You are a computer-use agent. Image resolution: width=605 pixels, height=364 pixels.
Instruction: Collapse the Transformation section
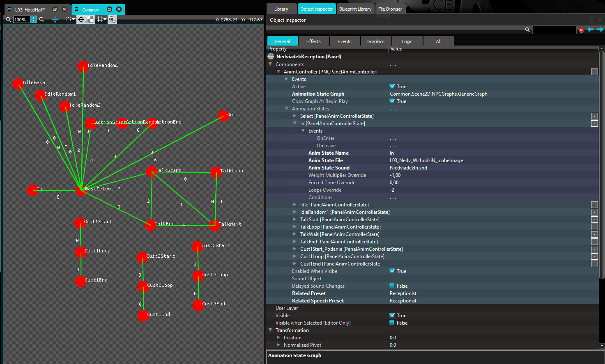[270, 330]
